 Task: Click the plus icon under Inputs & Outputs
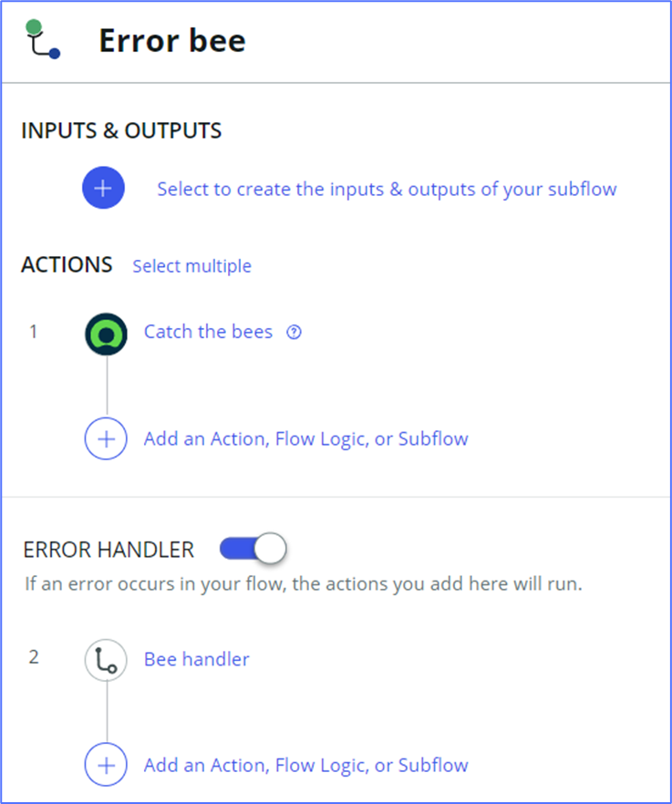pos(103,187)
